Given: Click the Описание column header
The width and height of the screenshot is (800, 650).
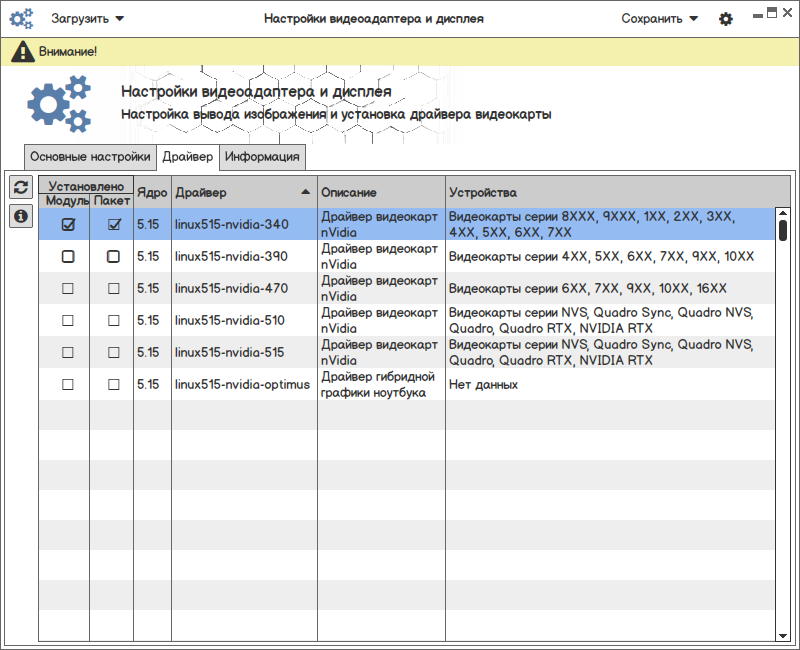Looking at the screenshot, I should click(380, 192).
